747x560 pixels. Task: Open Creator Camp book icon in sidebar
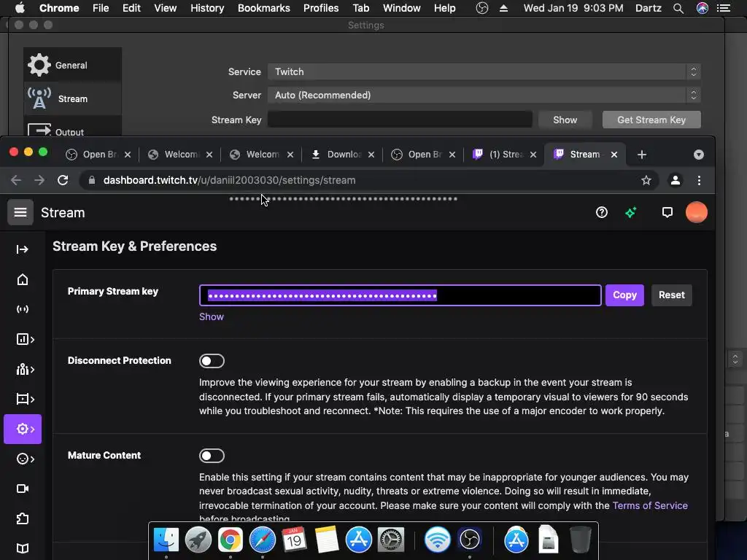click(23, 548)
